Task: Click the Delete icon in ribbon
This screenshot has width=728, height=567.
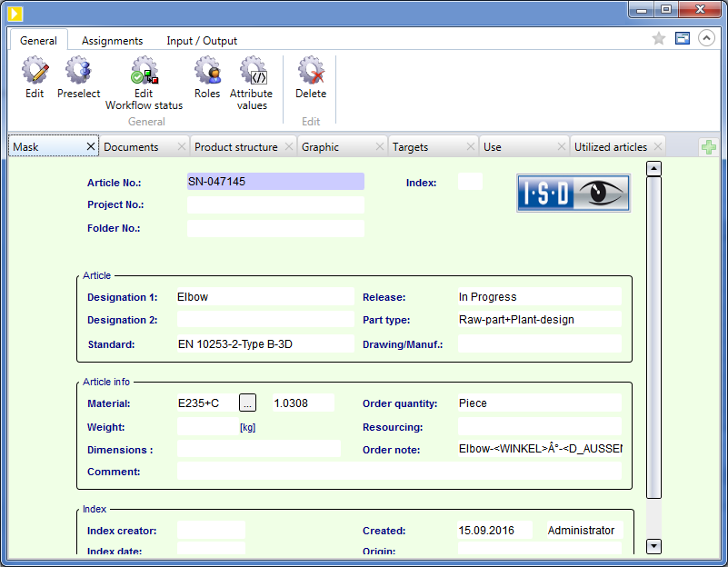Action: 311,73
